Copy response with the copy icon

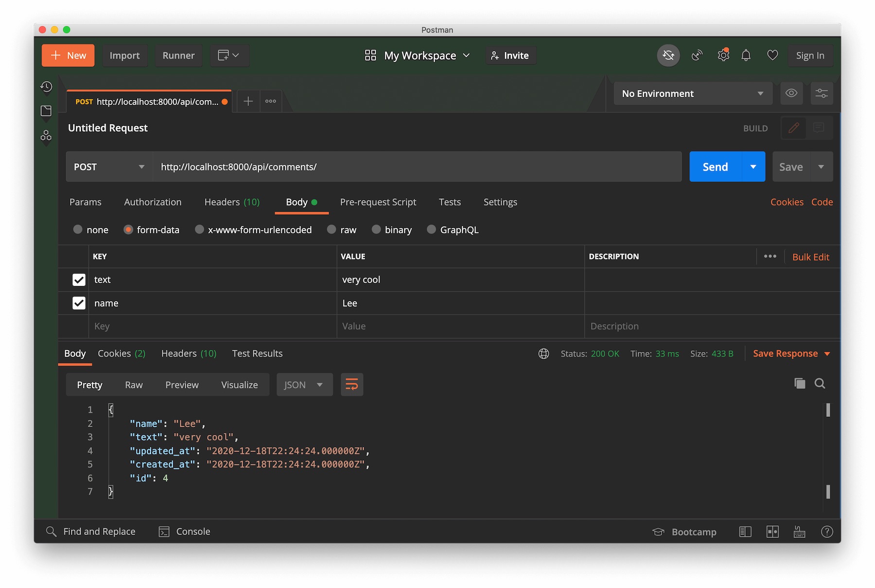coord(800,383)
